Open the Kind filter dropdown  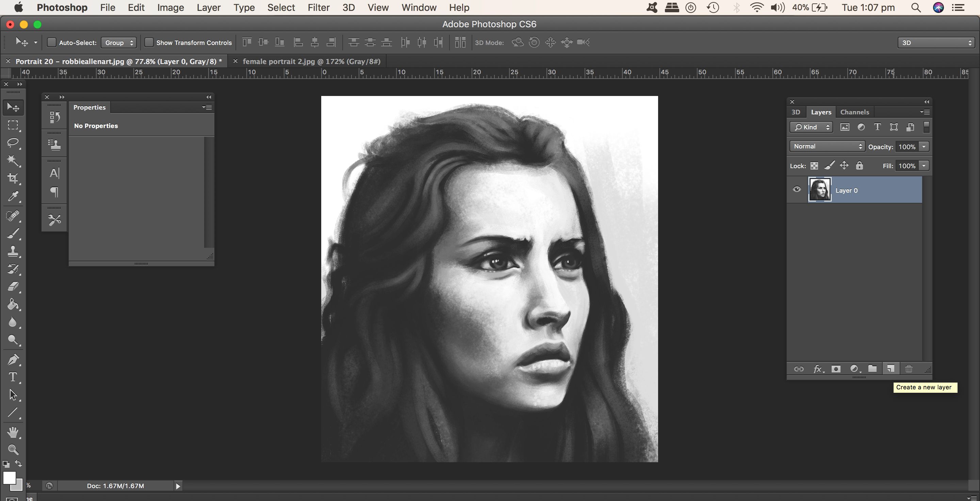coord(811,127)
